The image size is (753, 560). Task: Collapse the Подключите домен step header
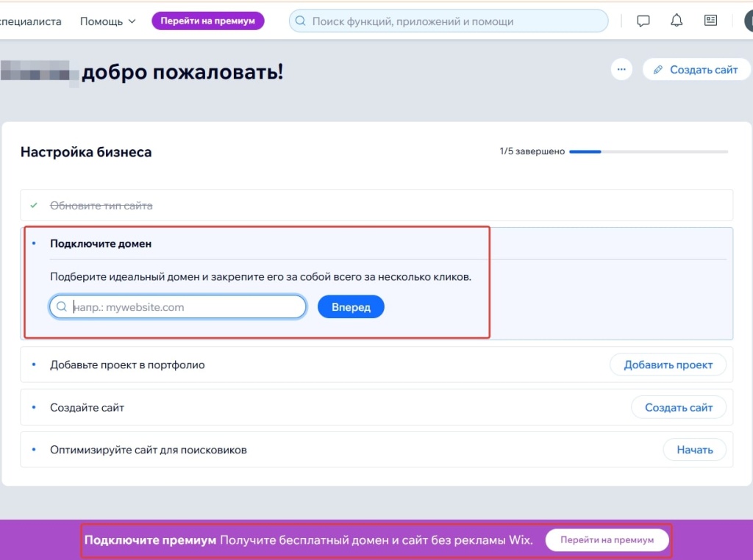pyautogui.click(x=376, y=244)
